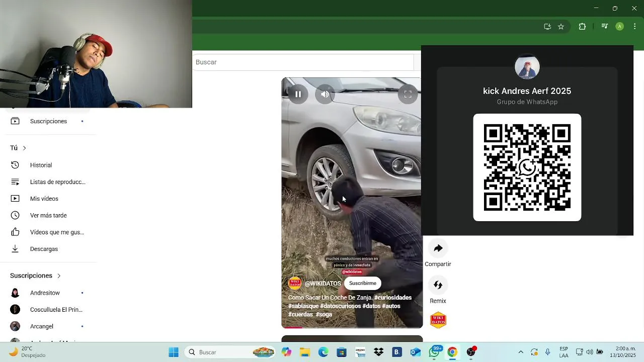Image resolution: width=644 pixels, height=362 pixels.
Task: Open the Chrome profile avatar
Action: [x=620, y=27]
